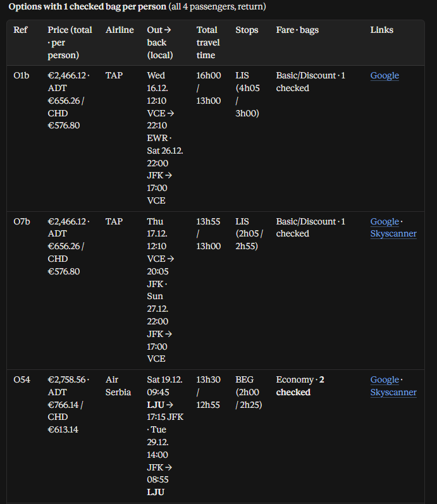Image resolution: width=437 pixels, height=504 pixels.
Task: Click the Airline column header
Action: 120,30
